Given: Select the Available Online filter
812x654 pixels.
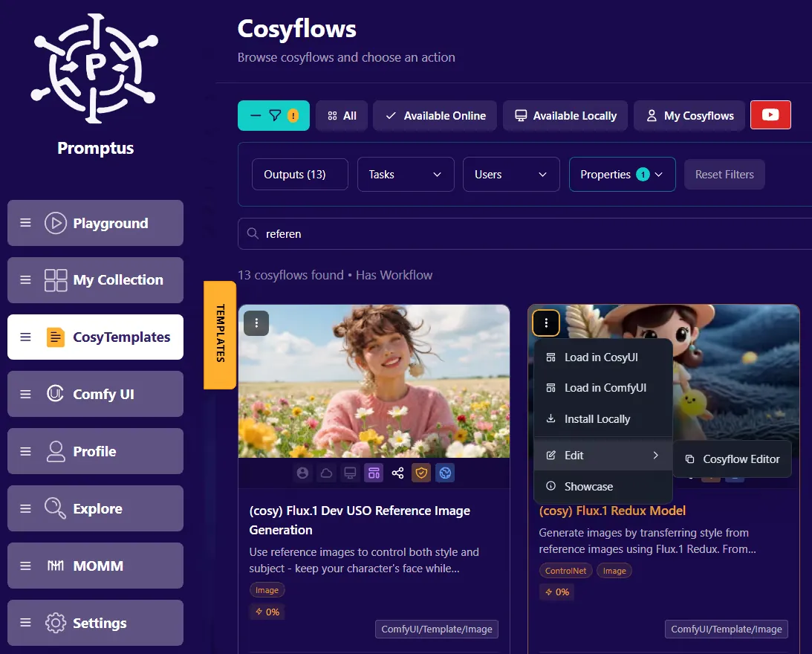Looking at the screenshot, I should 435,115.
